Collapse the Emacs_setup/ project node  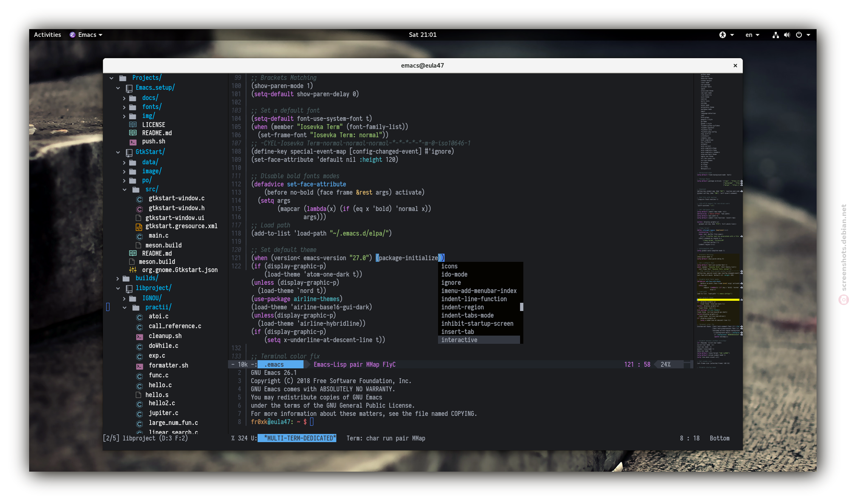click(118, 88)
